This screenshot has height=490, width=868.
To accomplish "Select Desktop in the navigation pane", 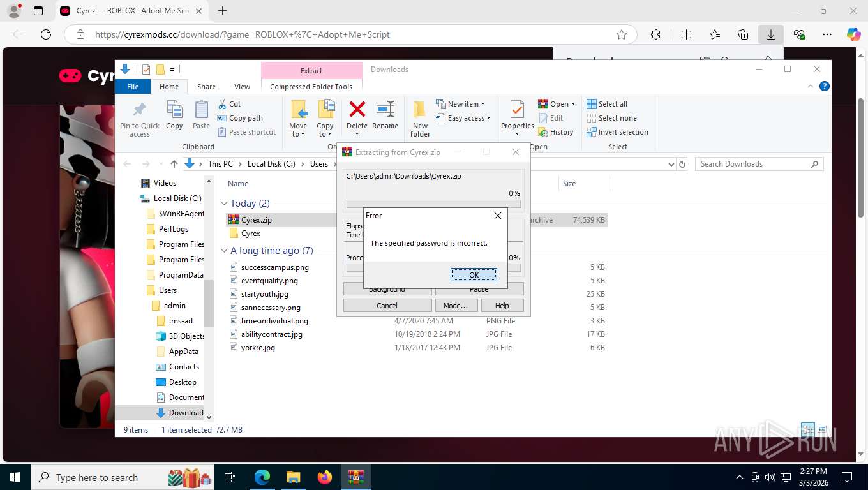I will pos(183,382).
